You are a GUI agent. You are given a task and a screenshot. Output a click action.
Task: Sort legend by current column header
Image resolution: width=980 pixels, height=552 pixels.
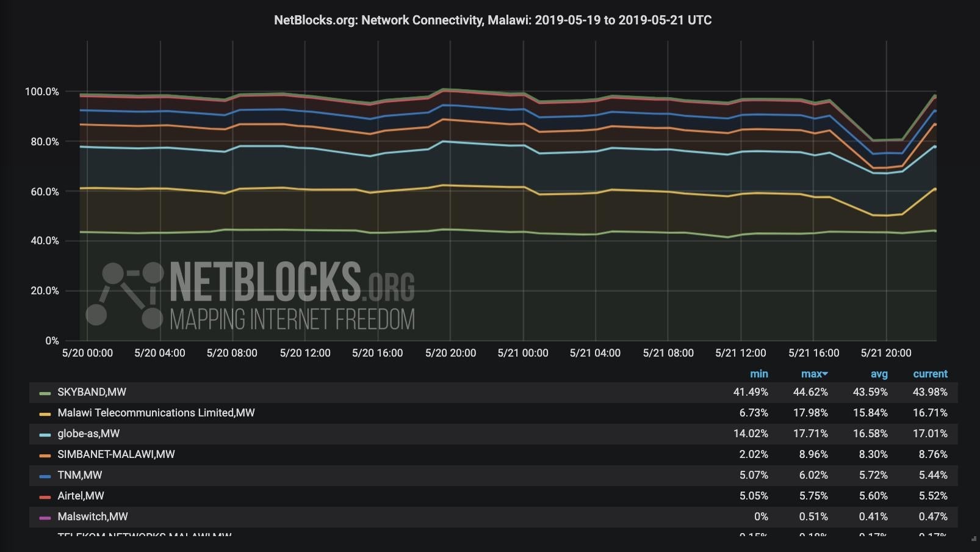point(930,374)
